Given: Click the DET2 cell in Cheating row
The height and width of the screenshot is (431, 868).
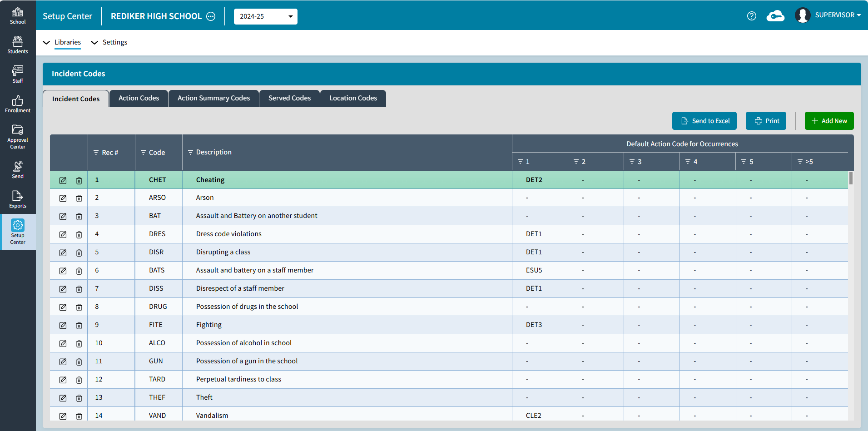Looking at the screenshot, I should pos(540,180).
